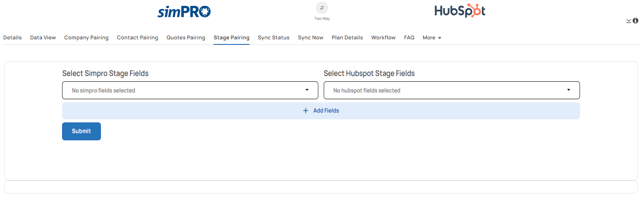Open the Workflow tab
This screenshot has height=203, width=644.
coord(383,38)
